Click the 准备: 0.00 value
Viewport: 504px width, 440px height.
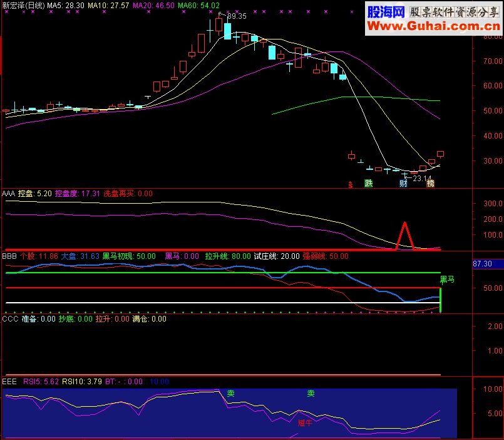coord(39,319)
